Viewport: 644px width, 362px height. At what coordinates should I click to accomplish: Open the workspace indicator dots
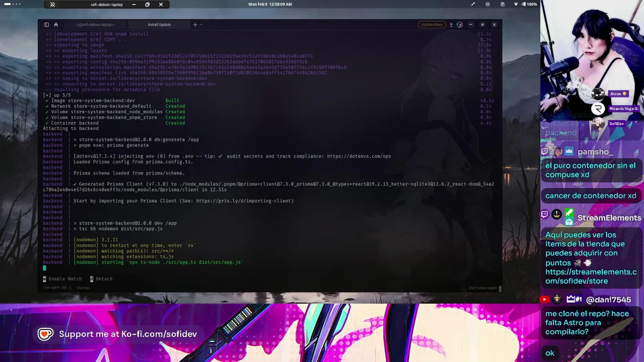click(13, 4)
